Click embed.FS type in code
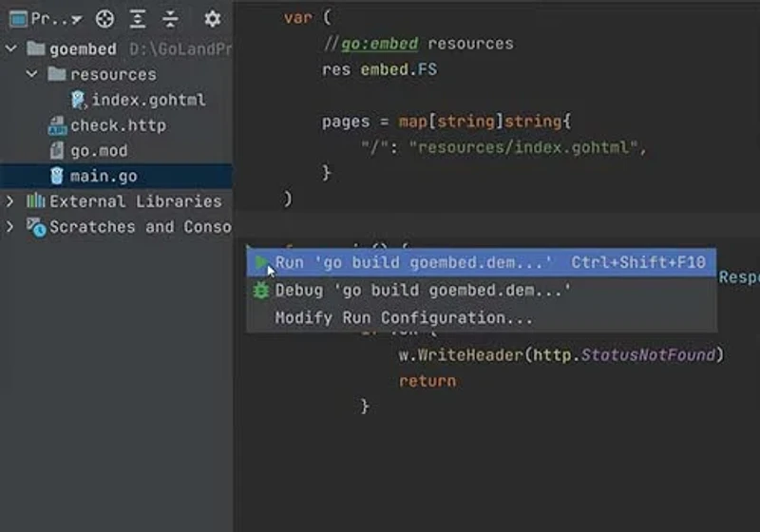 398,69
